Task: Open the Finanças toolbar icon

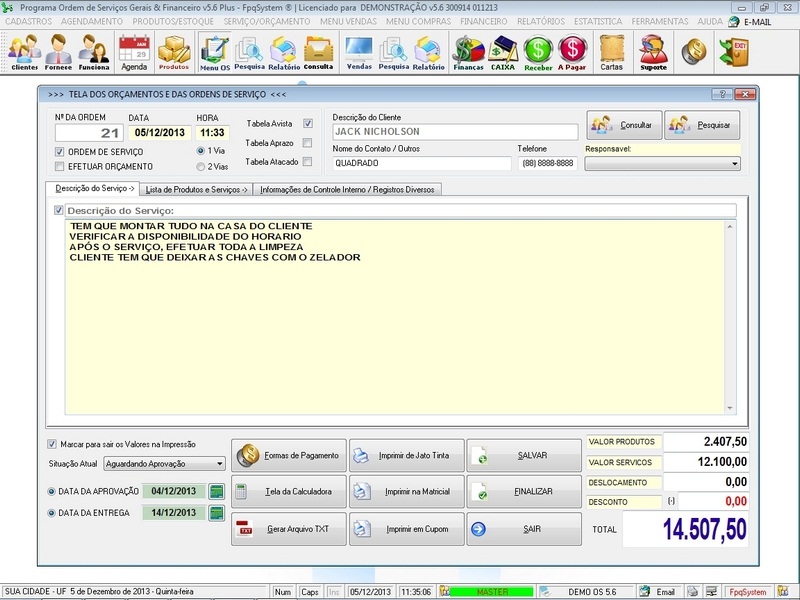Action: pyautogui.click(x=467, y=47)
